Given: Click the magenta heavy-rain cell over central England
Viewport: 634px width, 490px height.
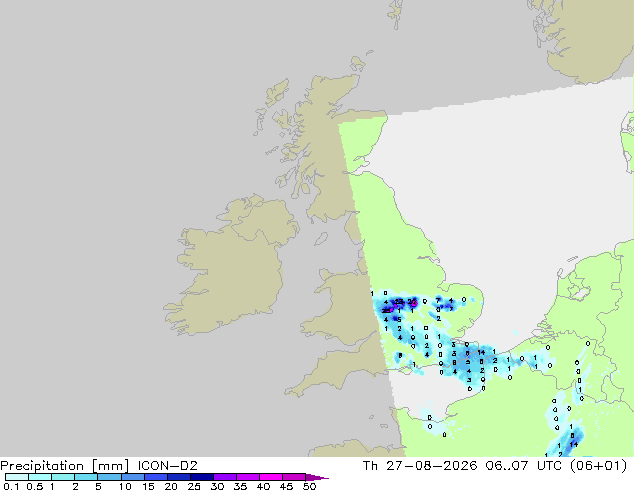Looking at the screenshot, I should click(x=412, y=302).
